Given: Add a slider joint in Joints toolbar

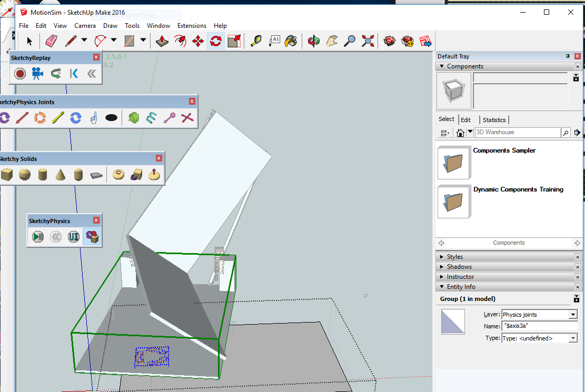Looking at the screenshot, I should [22, 118].
